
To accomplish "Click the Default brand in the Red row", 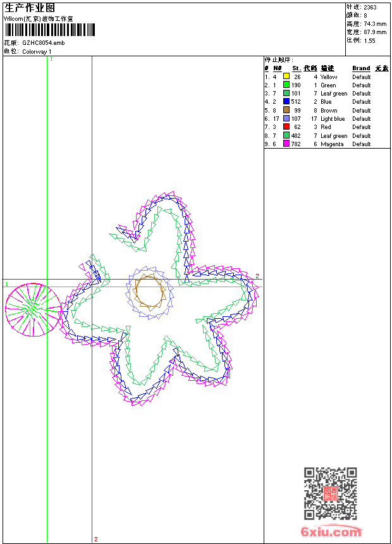I will pyautogui.click(x=361, y=127).
